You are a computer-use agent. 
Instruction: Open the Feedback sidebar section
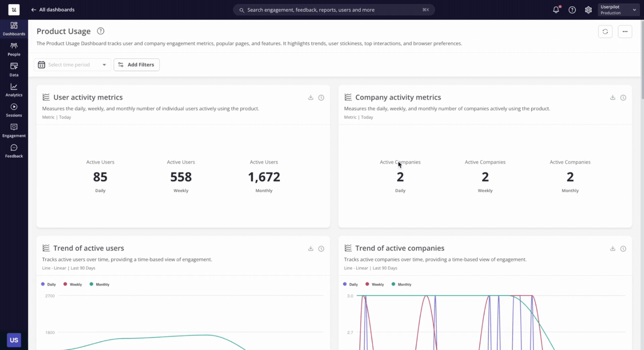point(14,151)
